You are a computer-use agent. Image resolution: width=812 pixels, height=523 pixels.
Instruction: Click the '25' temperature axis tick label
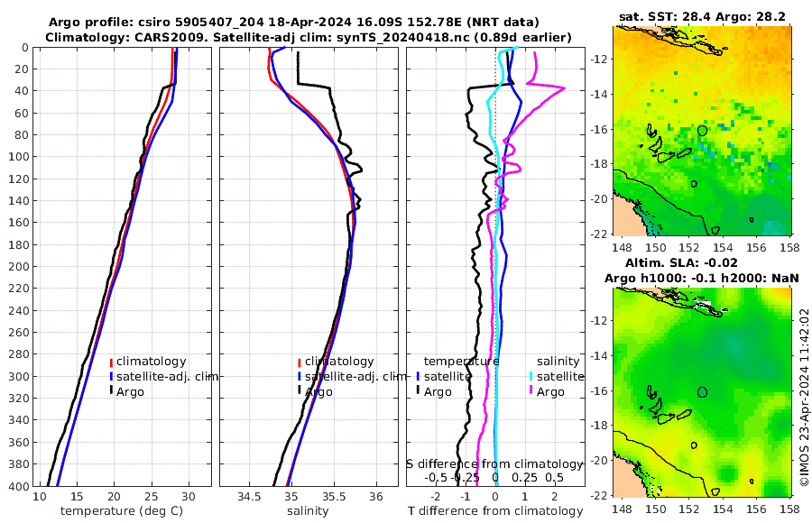click(152, 497)
